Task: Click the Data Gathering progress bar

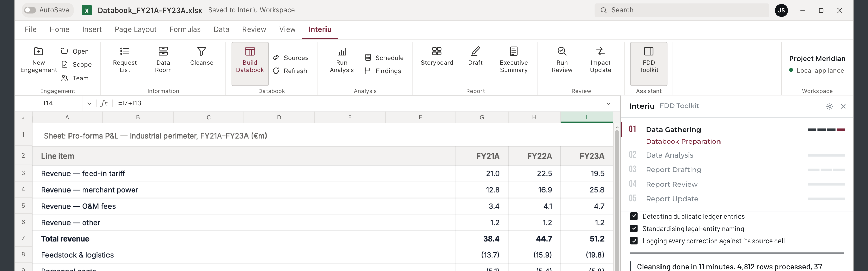Action: pos(826,130)
